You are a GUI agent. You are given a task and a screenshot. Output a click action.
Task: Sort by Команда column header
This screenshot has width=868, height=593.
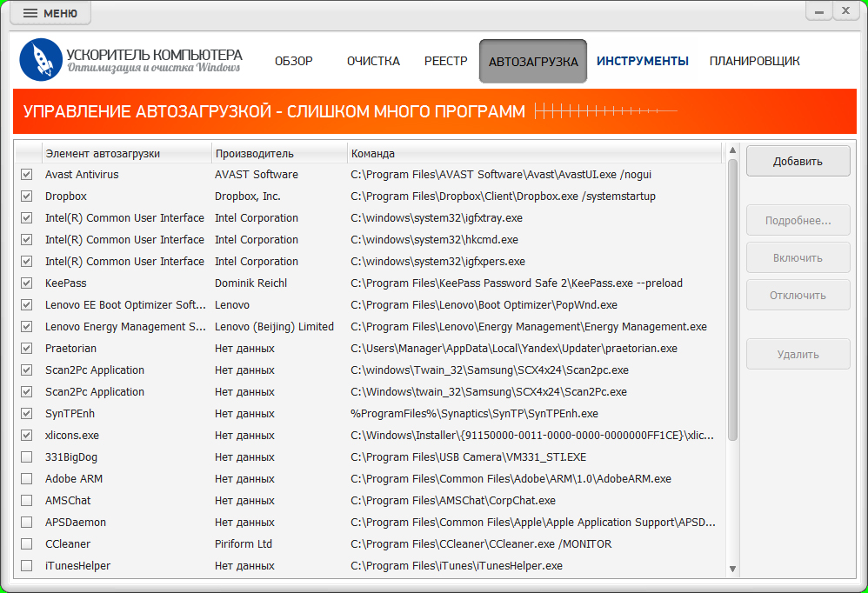click(535, 153)
